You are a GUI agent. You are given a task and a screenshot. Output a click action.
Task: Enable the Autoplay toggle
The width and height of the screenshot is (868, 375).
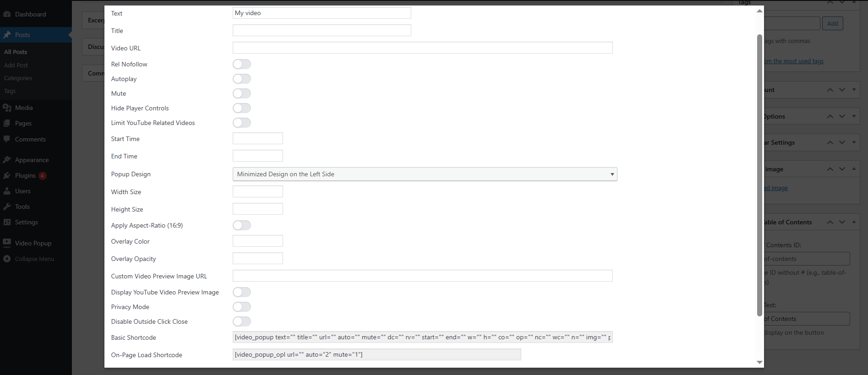[242, 79]
